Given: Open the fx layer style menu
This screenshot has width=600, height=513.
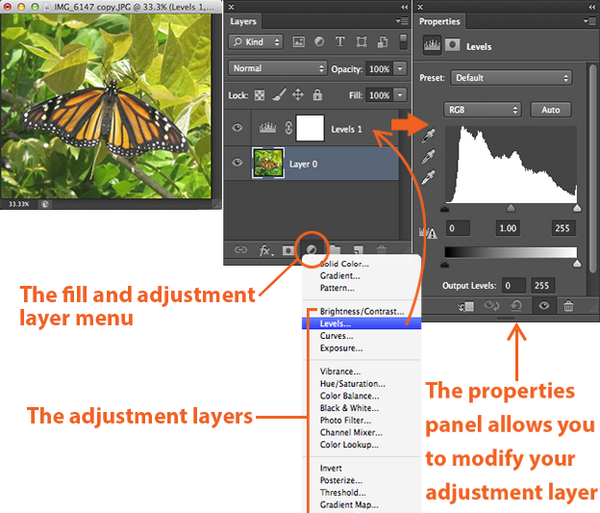Looking at the screenshot, I should pos(266,251).
